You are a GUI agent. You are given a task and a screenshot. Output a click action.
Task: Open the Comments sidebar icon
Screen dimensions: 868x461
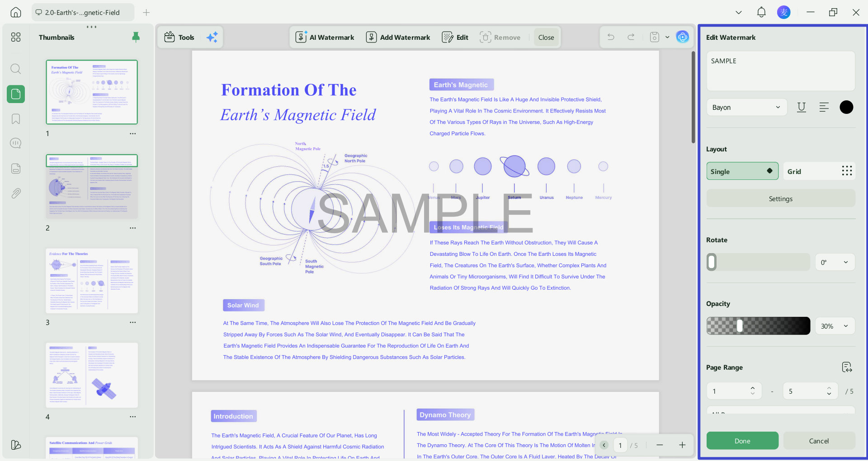pyautogui.click(x=16, y=143)
